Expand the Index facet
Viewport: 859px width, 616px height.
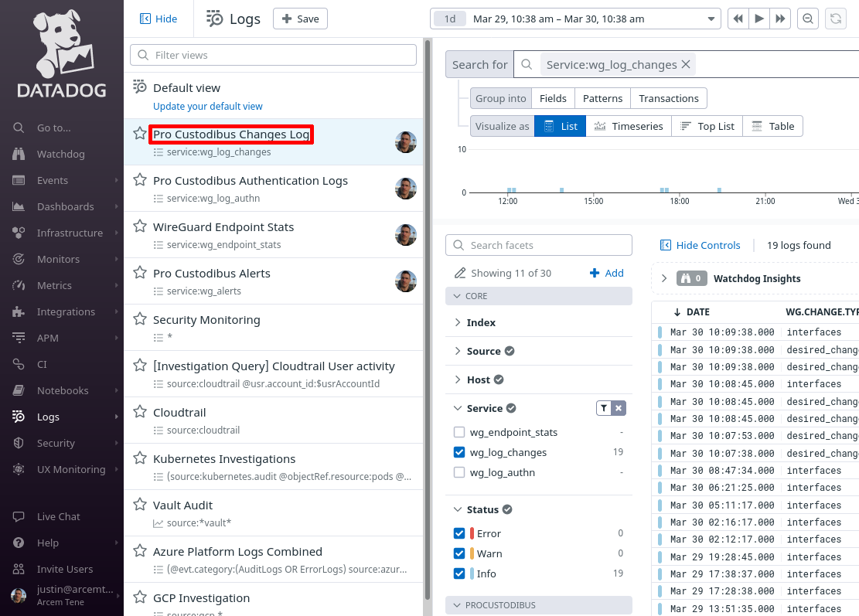pyautogui.click(x=458, y=322)
